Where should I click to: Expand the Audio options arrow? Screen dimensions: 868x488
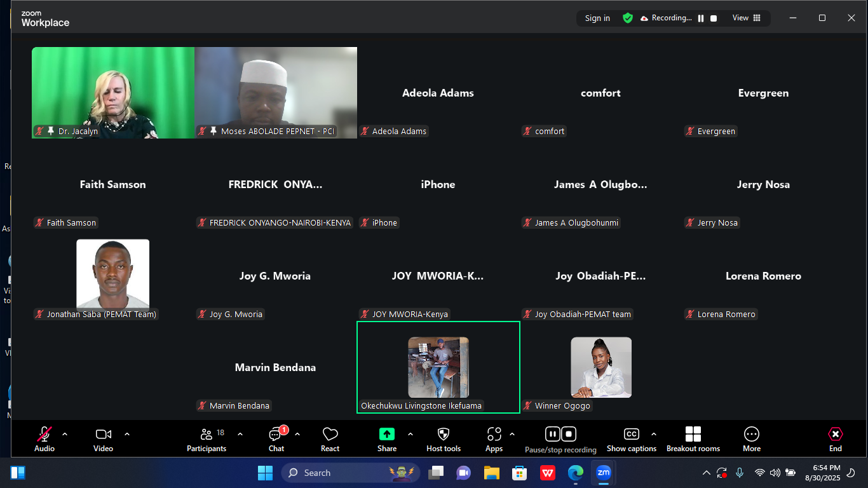point(65,434)
